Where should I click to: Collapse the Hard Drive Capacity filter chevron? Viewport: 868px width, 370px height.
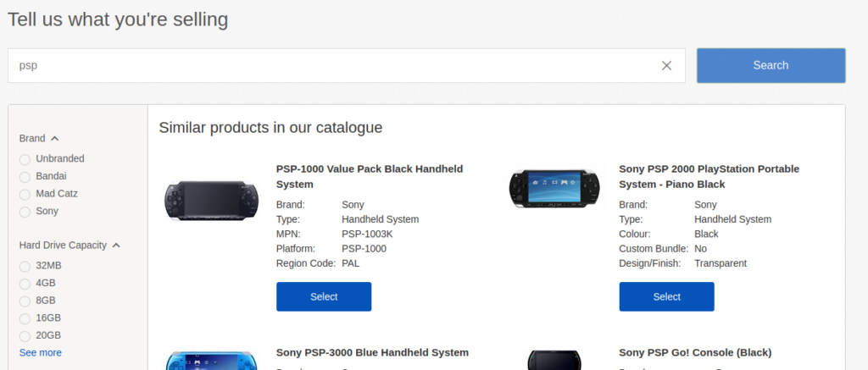pyautogui.click(x=116, y=246)
